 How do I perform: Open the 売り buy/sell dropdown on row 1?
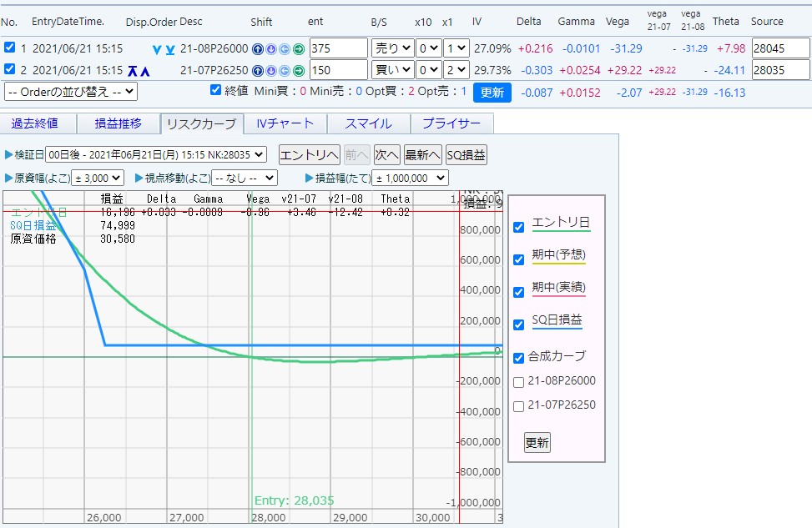(392, 48)
